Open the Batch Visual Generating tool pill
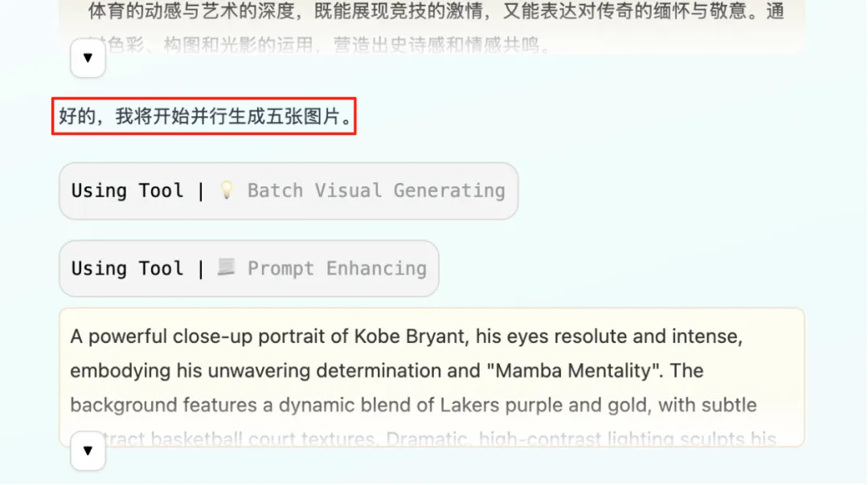 pos(288,191)
